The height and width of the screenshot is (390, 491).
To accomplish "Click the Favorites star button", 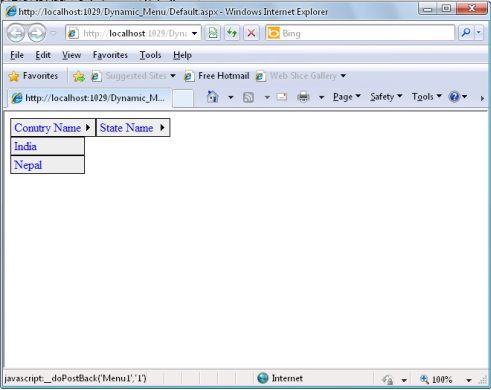I will point(33,76).
